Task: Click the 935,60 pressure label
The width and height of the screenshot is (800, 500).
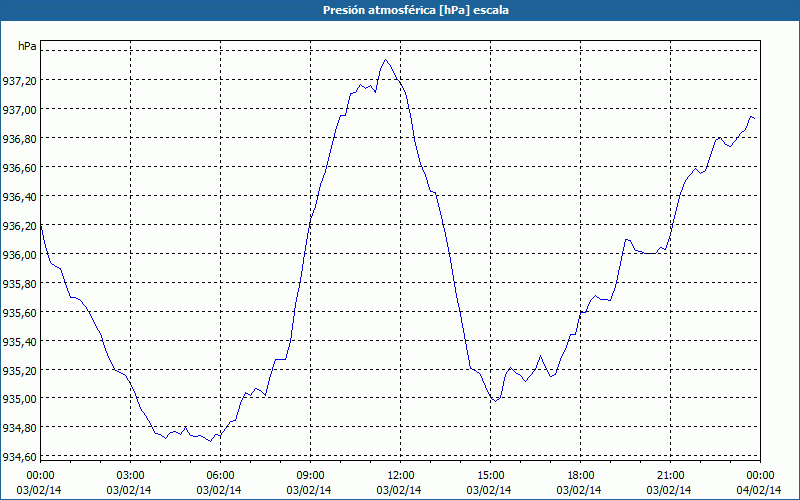Action: 19,312
